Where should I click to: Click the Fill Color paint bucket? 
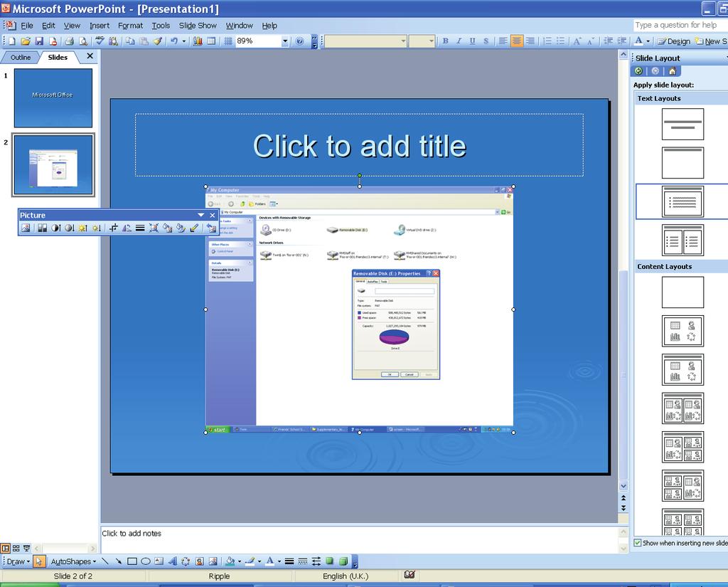pos(230,561)
